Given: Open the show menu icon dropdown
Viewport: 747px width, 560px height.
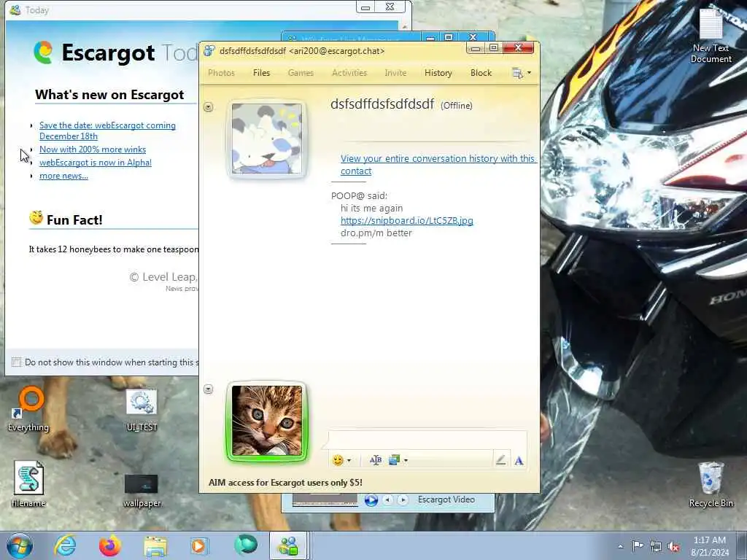Looking at the screenshot, I should click(521, 73).
